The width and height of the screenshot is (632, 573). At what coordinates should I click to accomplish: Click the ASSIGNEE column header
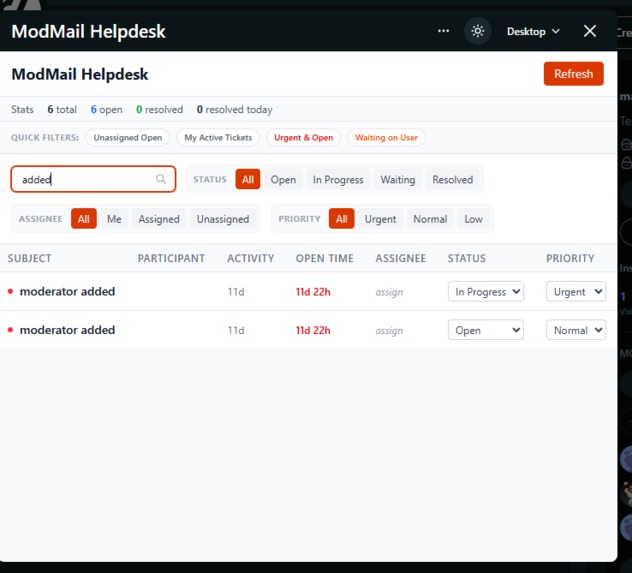(x=401, y=258)
